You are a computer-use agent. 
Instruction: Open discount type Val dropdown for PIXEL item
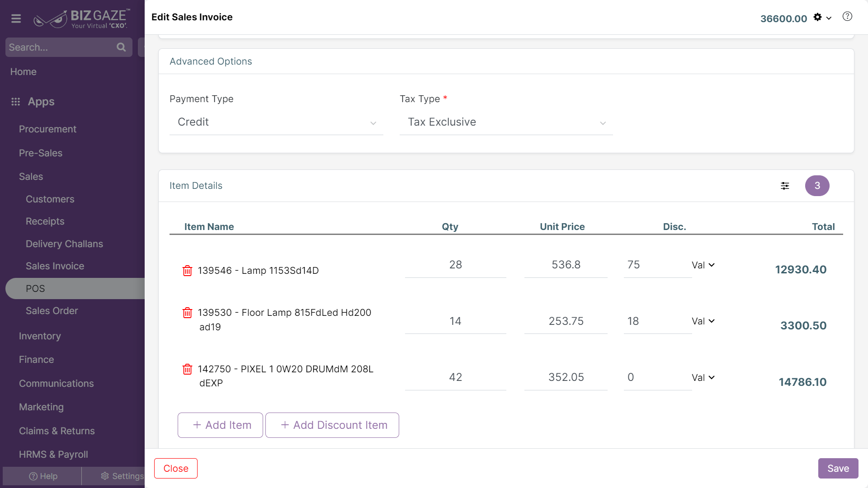[x=703, y=378]
